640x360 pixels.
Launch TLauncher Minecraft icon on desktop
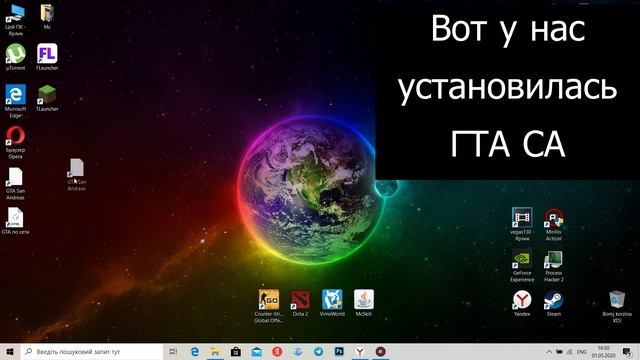(47, 98)
